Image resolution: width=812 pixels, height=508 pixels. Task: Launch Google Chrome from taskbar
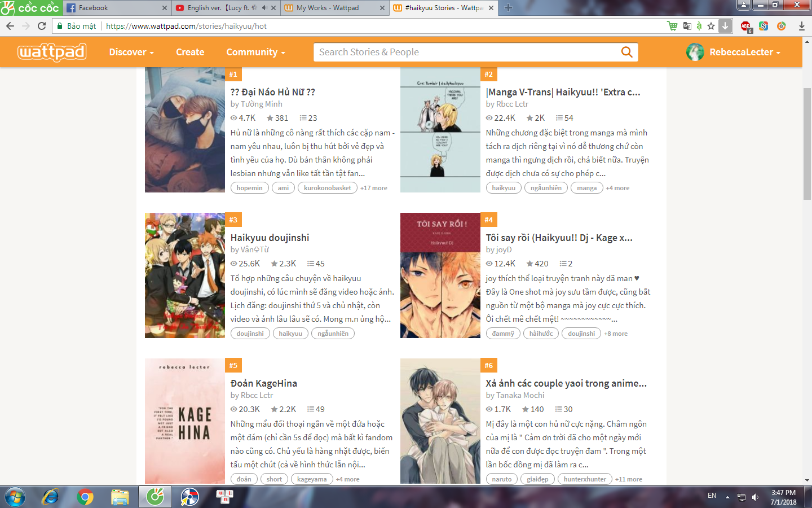[85, 497]
